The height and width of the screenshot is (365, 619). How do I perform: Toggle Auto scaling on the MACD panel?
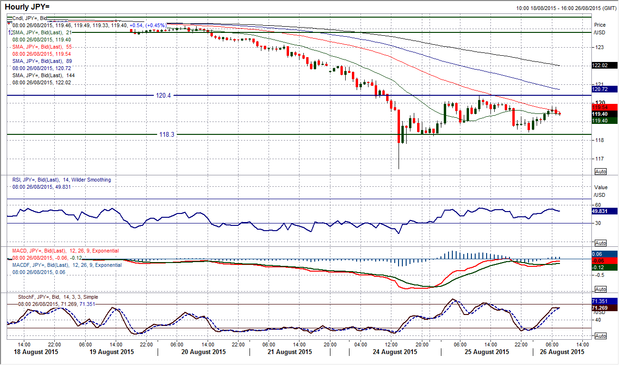tap(600, 289)
